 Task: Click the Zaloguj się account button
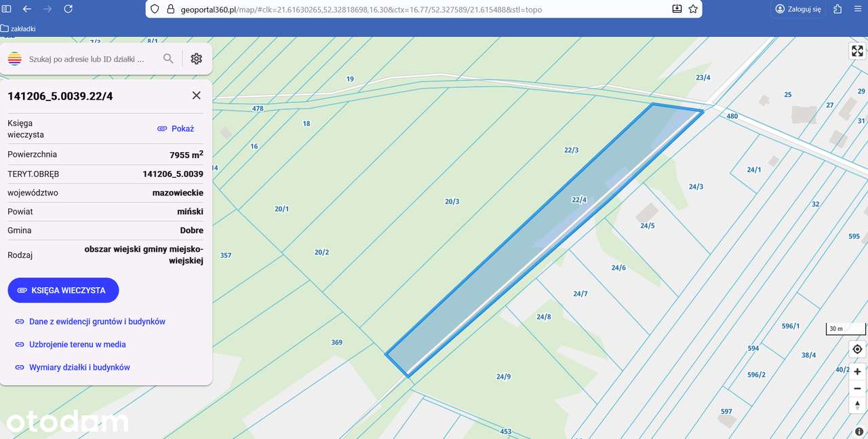(798, 9)
